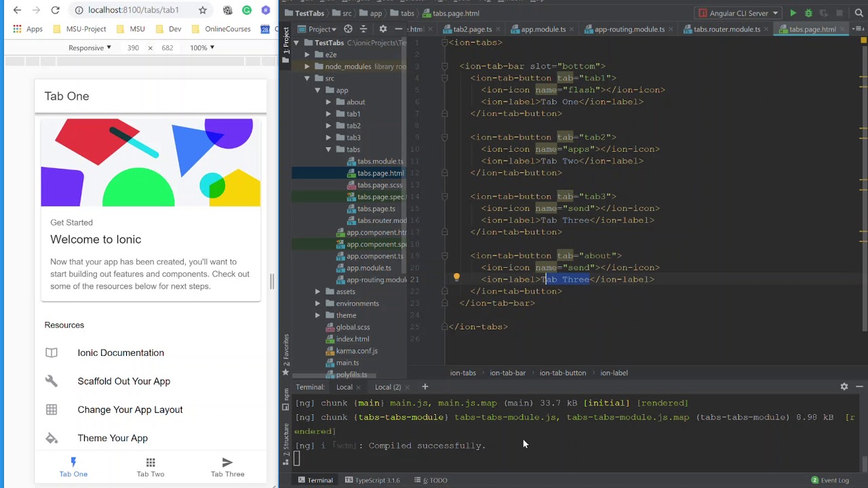Open the 100% zoom dropdown
The width and height of the screenshot is (868, 488).
[x=202, y=48]
